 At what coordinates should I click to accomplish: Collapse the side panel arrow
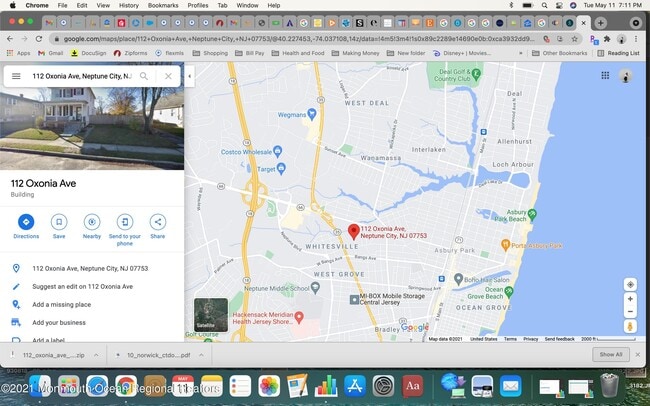(x=189, y=76)
